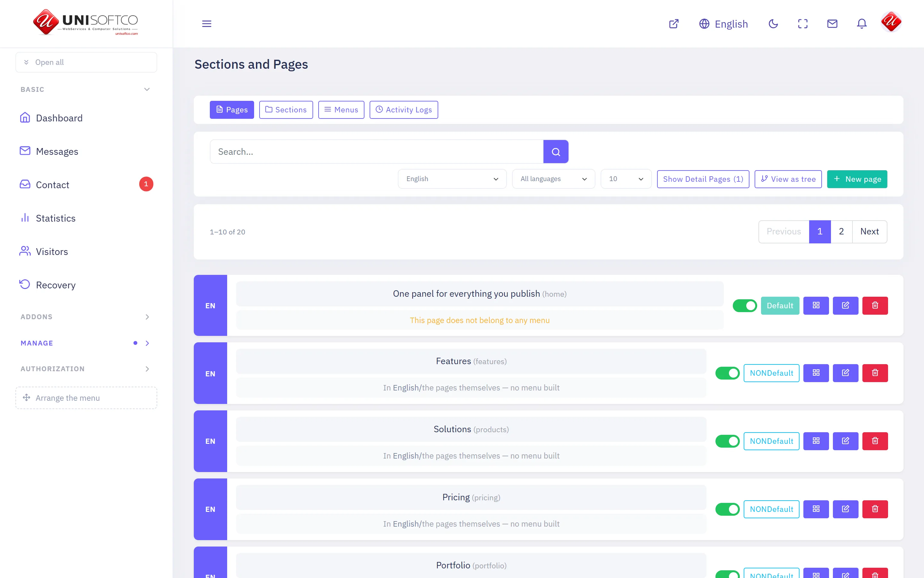The image size is (924, 578).
Task: Delete the home page row
Action: click(875, 305)
